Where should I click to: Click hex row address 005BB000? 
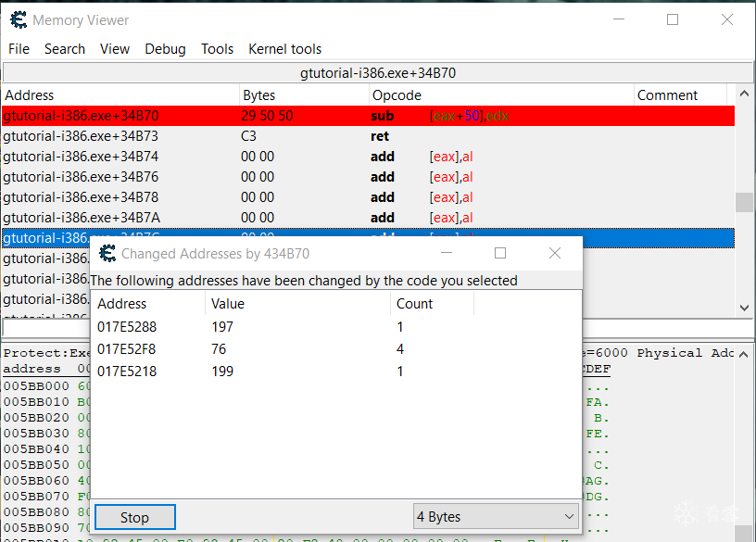pyautogui.click(x=36, y=386)
